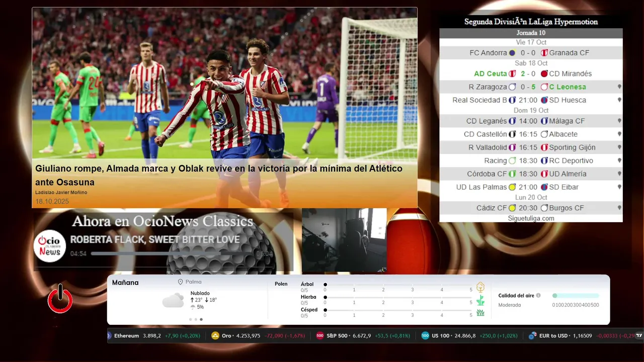The image size is (644, 362).
Task: Click the UD Almería team name
Action: pyautogui.click(x=568, y=174)
